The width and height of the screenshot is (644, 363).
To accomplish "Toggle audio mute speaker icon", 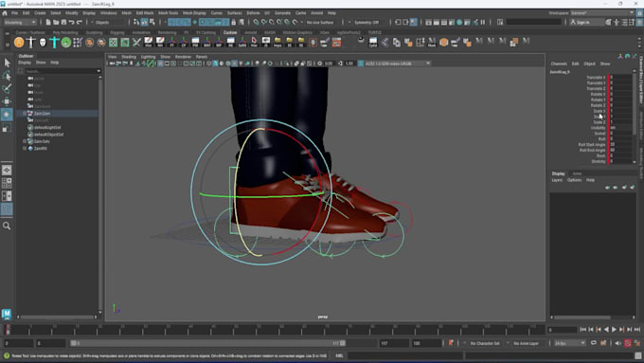I will (x=618, y=343).
